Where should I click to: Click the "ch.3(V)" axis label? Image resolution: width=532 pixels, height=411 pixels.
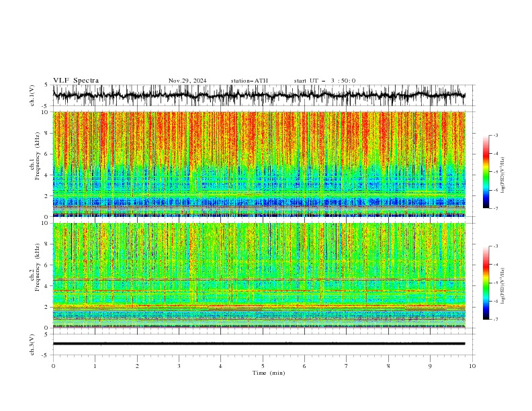point(32,345)
